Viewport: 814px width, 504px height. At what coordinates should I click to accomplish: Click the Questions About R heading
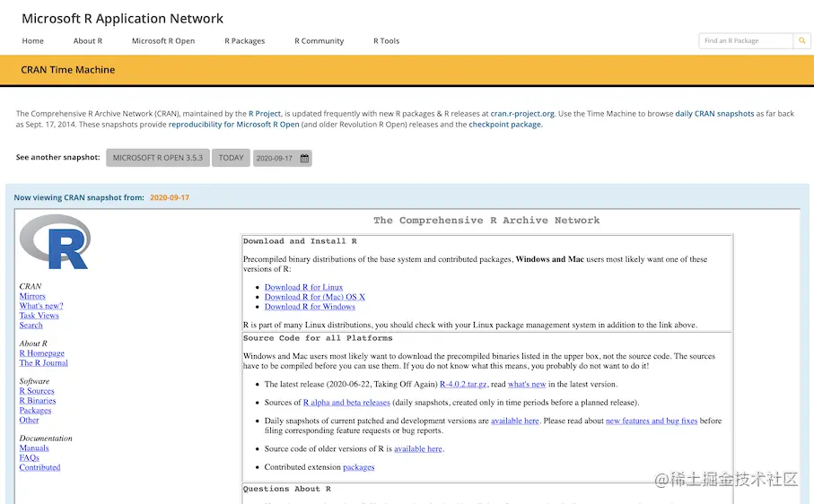pos(287,489)
